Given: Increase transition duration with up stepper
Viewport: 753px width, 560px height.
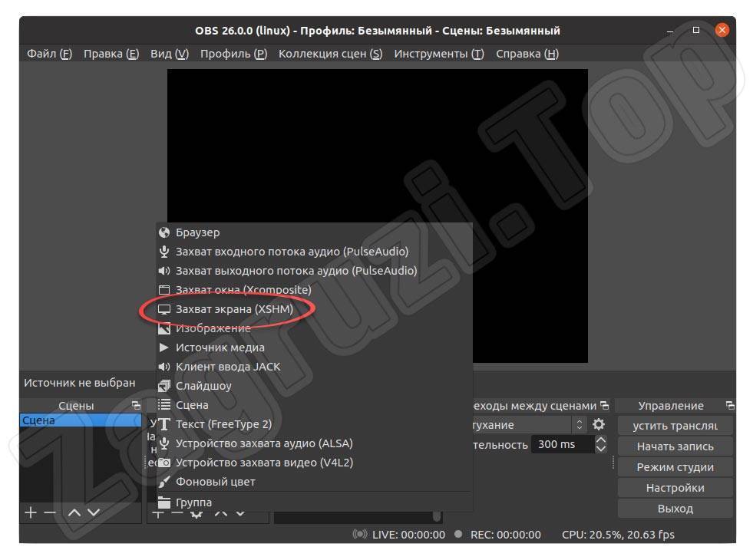Looking at the screenshot, I should [x=601, y=440].
